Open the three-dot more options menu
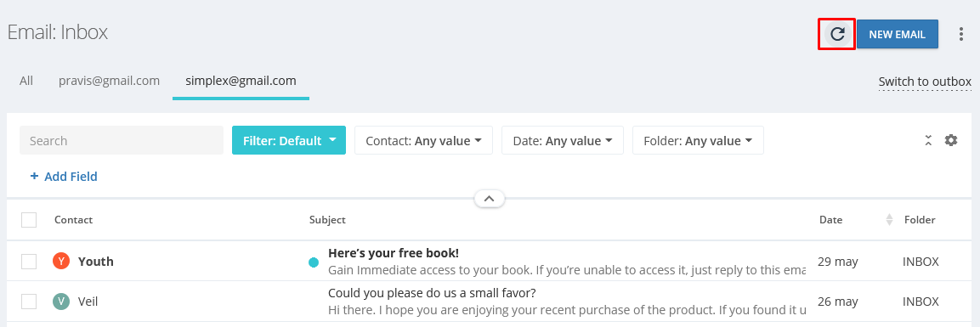Screen dimensions: 980x327 pos(961,34)
